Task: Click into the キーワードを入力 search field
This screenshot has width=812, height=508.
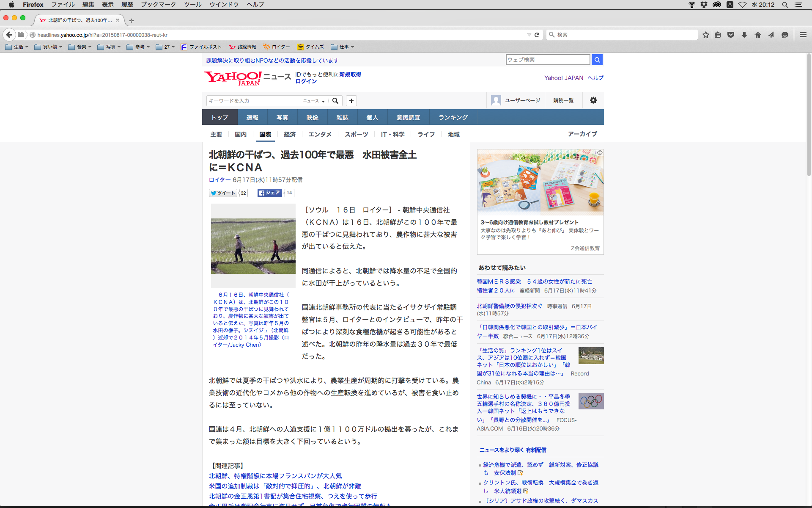Action: 254,101
